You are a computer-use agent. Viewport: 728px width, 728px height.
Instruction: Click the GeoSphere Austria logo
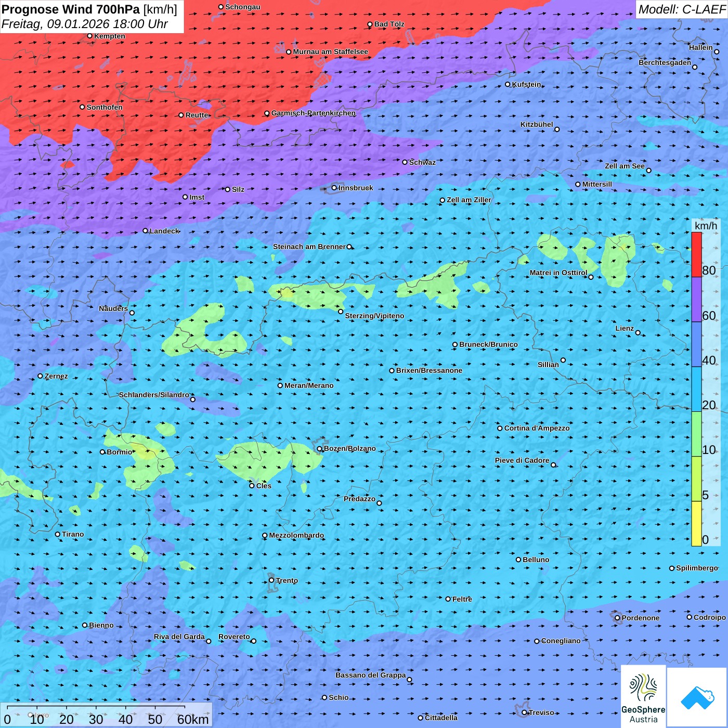(643, 696)
